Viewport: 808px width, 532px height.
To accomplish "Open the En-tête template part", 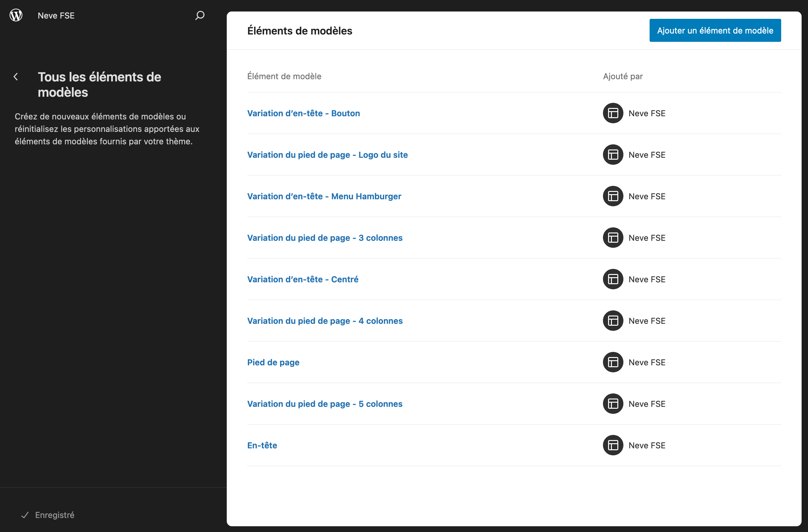I will coord(262,445).
